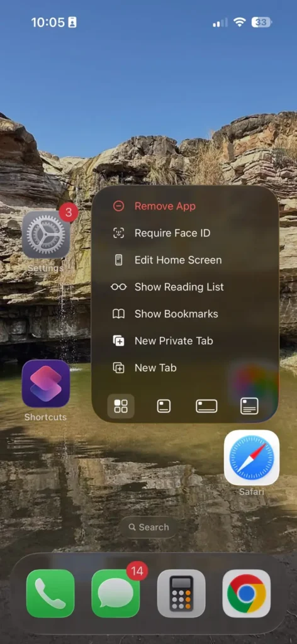Image resolution: width=297 pixels, height=644 pixels.
Task: Select Require Face ID option
Action: (x=185, y=233)
